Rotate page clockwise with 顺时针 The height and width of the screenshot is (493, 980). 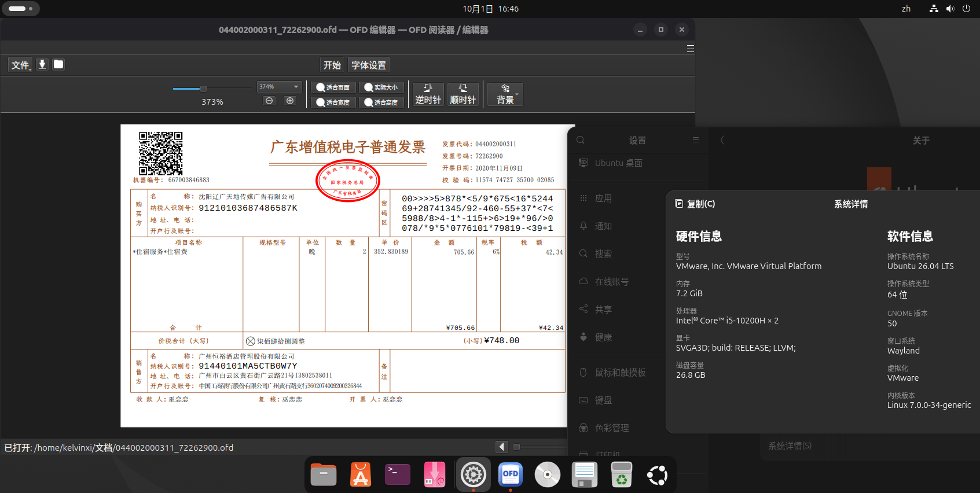(463, 94)
